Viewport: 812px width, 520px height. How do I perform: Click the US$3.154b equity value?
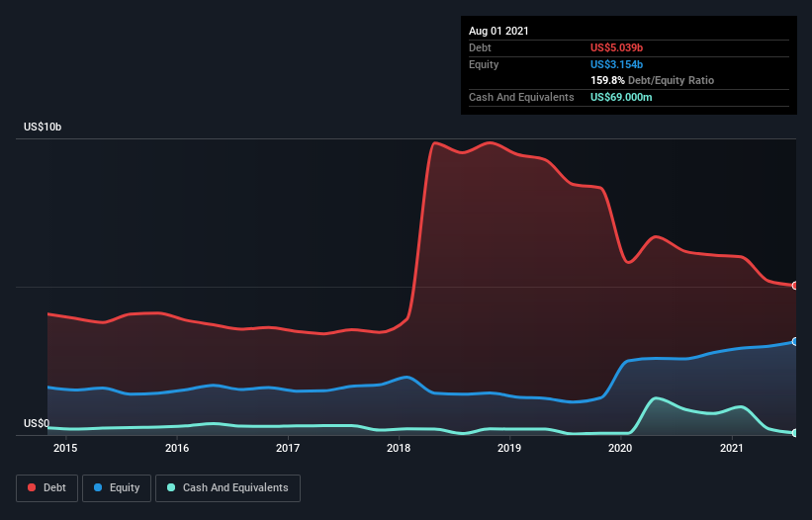pyautogui.click(x=616, y=64)
